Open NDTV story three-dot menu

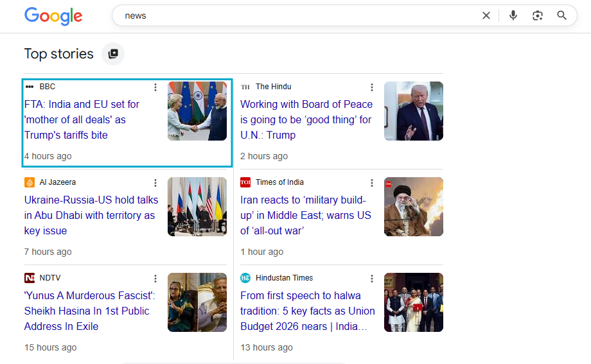(155, 279)
